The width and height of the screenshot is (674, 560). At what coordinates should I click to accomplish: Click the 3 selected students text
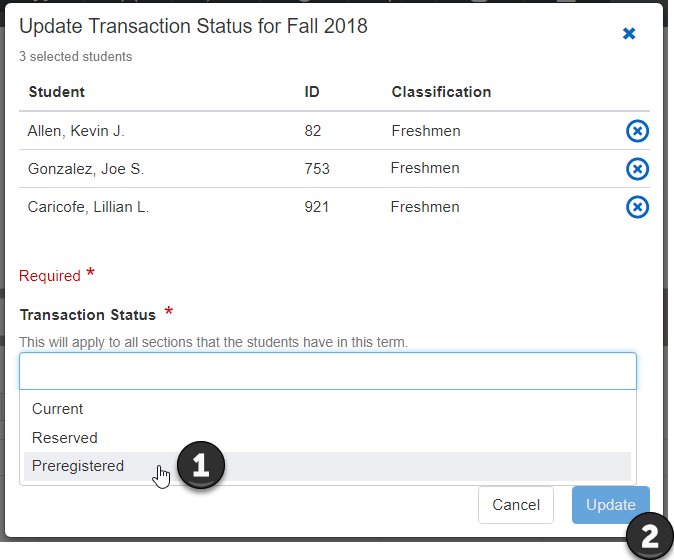pyautogui.click(x=76, y=57)
